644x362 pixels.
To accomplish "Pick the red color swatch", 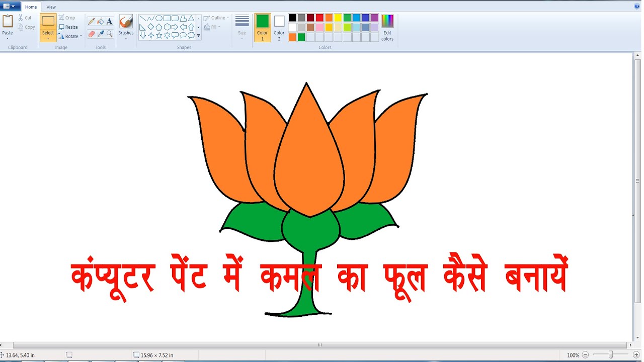I will (x=319, y=18).
